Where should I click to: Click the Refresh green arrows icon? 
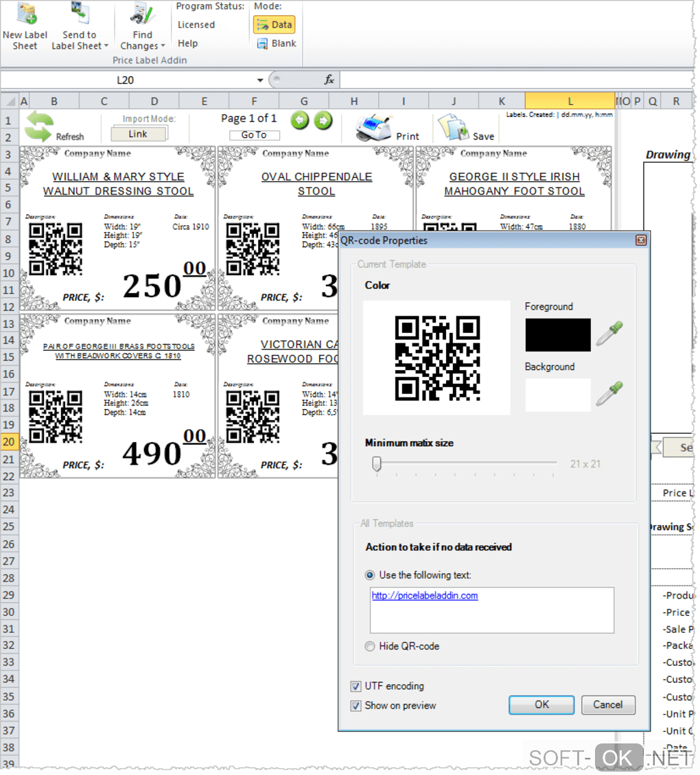tap(39, 126)
